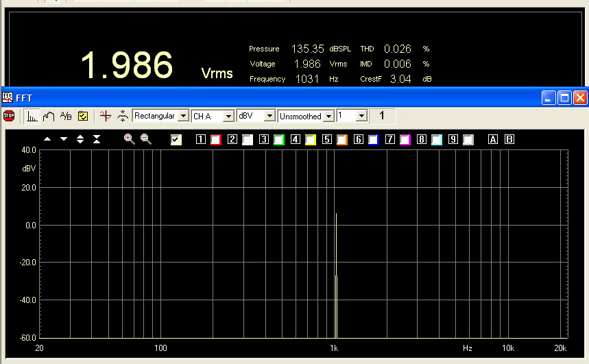The image size is (589, 364).
Task: Click the green overlay 3 color swatch
Action: click(x=278, y=139)
